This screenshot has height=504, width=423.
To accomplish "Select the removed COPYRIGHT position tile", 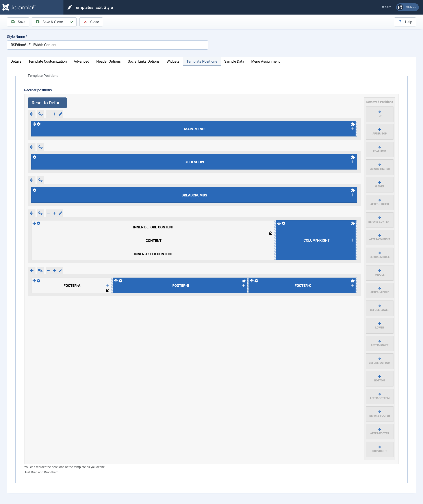I will tap(379, 449).
